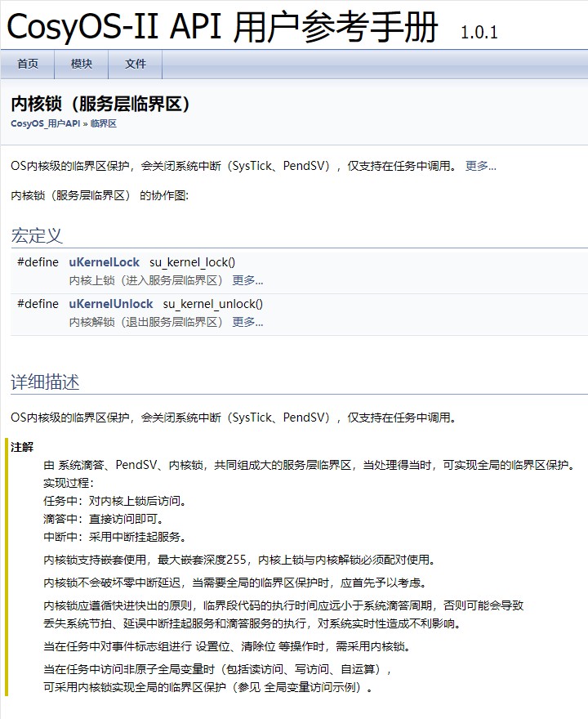Click the 宏定义 section heading

(x=37, y=235)
